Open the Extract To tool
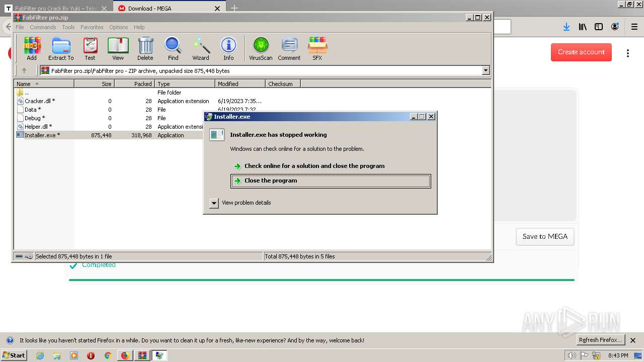Viewport: 644px width, 362px height. point(61,49)
